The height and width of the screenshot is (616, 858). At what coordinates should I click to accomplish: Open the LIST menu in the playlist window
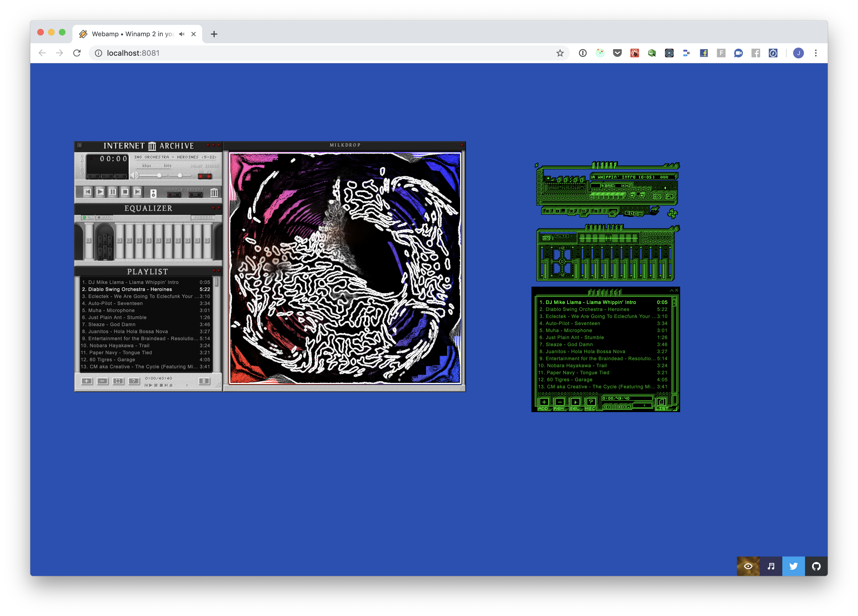coord(204,381)
